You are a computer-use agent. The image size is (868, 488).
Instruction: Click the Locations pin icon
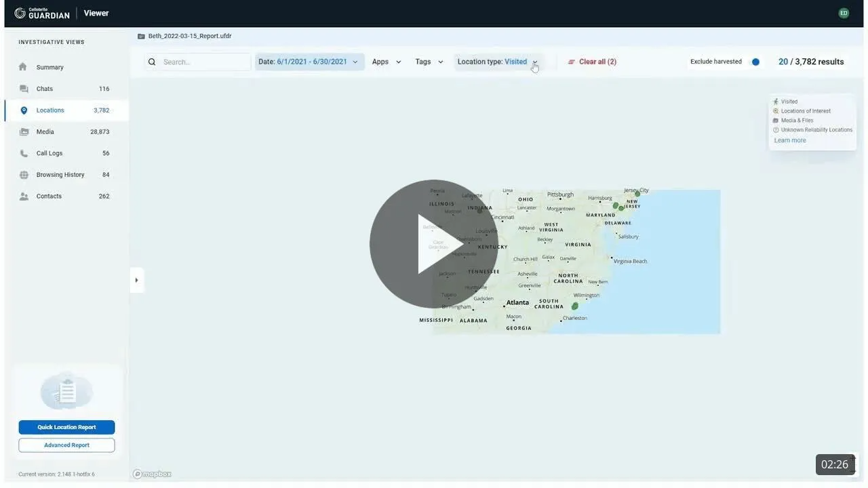[x=24, y=110]
